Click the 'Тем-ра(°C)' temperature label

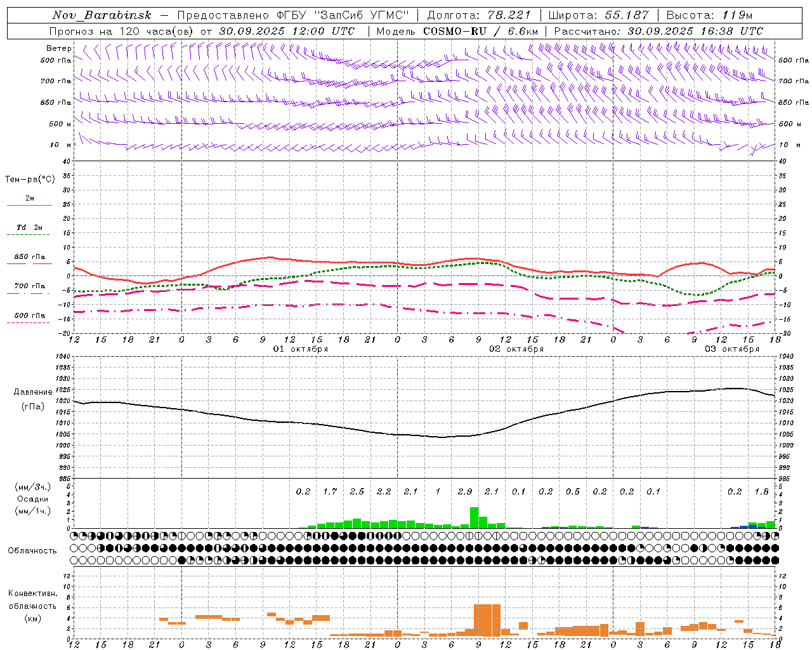pos(30,180)
